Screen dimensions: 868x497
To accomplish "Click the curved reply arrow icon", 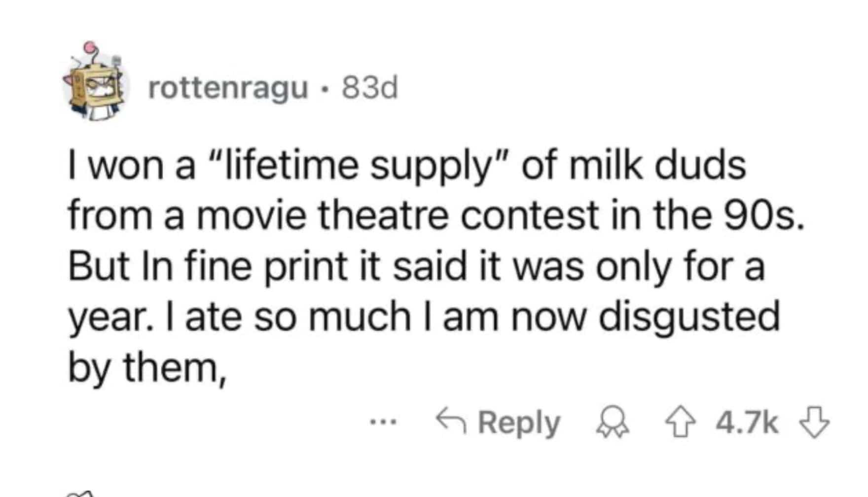I will [450, 422].
